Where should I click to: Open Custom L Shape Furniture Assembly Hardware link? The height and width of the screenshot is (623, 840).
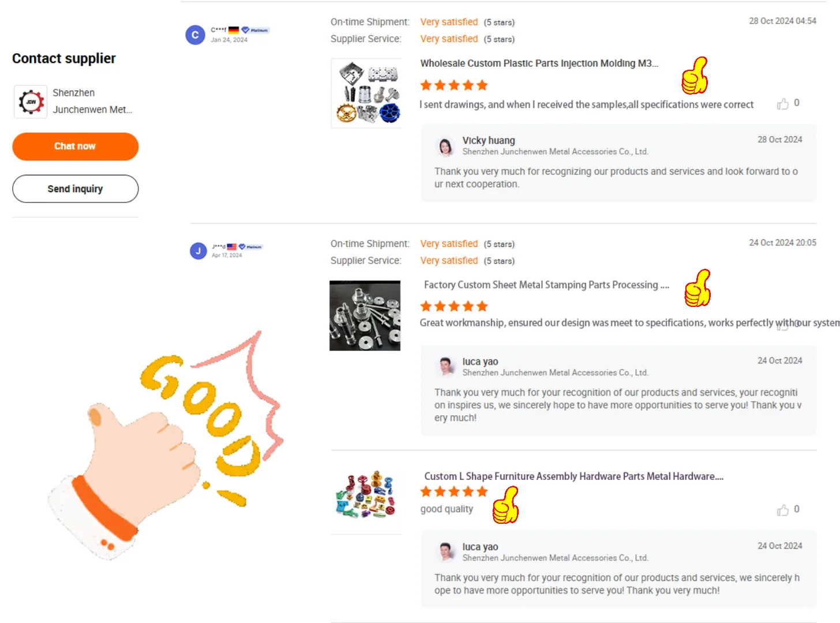point(573,476)
